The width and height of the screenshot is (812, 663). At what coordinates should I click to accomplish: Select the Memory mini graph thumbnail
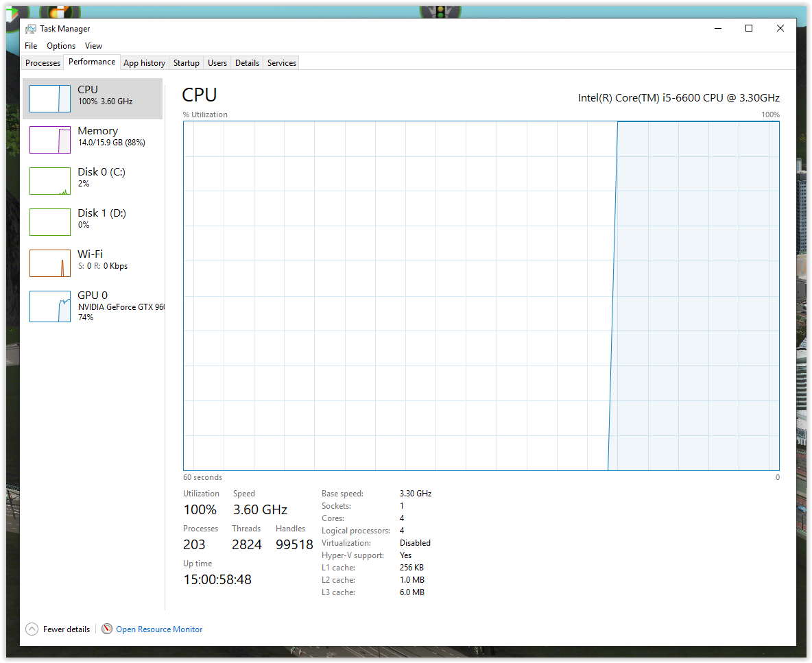coord(49,140)
